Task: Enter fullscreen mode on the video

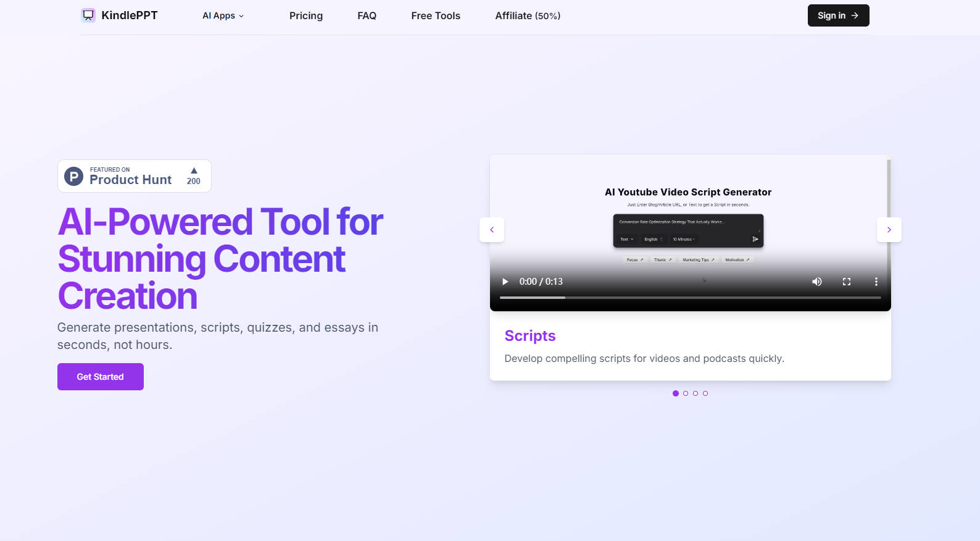Action: [x=847, y=282]
